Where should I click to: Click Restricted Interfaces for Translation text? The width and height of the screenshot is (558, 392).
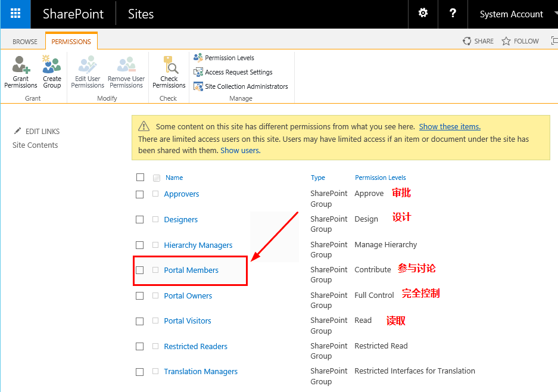pyautogui.click(x=414, y=371)
